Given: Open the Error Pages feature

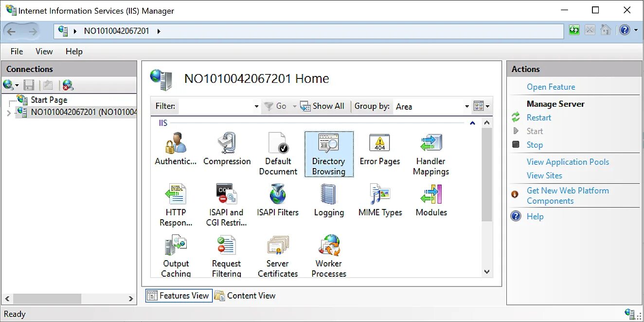Looking at the screenshot, I should [x=380, y=149].
